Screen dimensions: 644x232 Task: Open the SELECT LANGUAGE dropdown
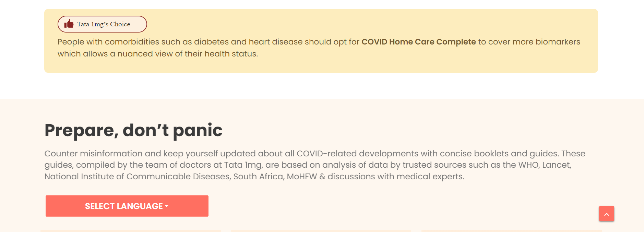tap(127, 206)
